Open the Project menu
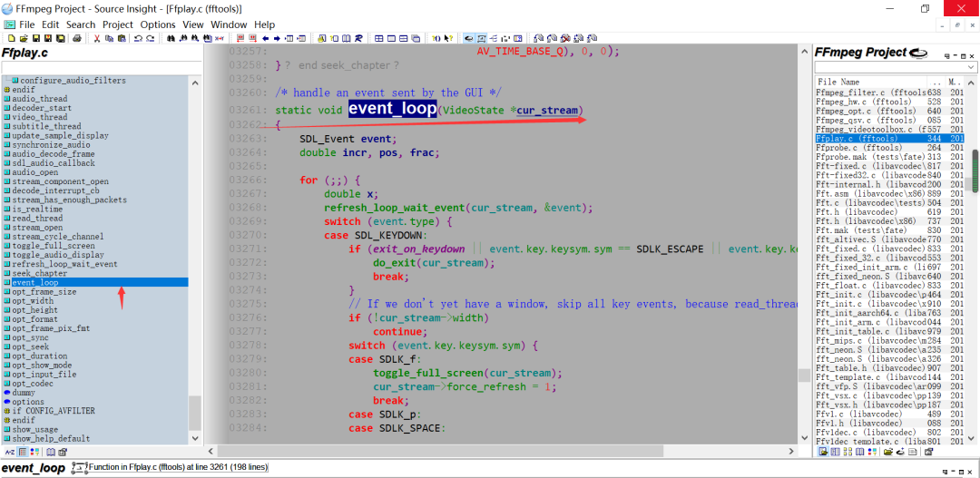The height and width of the screenshot is (478, 980). [x=117, y=24]
